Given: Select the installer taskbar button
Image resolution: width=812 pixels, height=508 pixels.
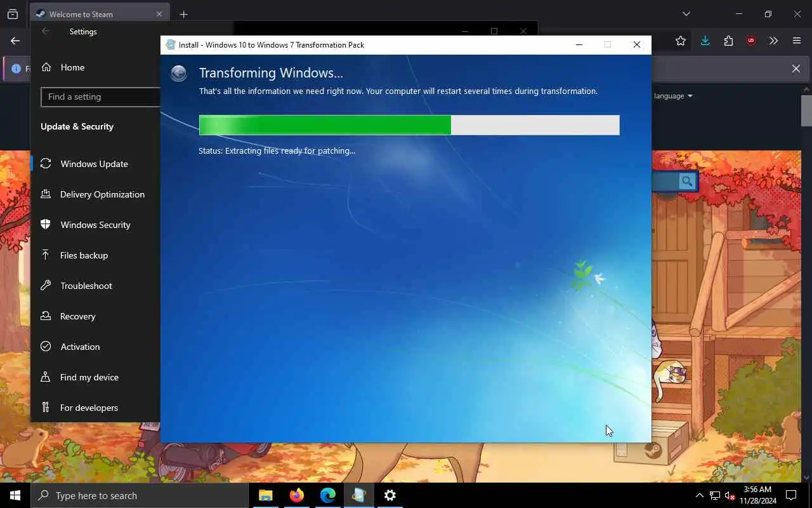Looking at the screenshot, I should click(358, 495).
